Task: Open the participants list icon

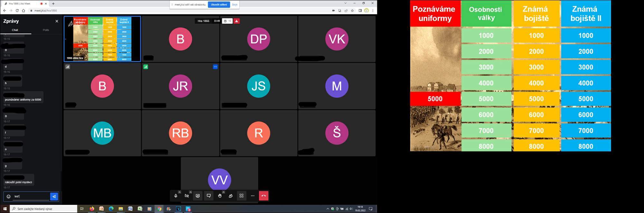Action: (231, 196)
